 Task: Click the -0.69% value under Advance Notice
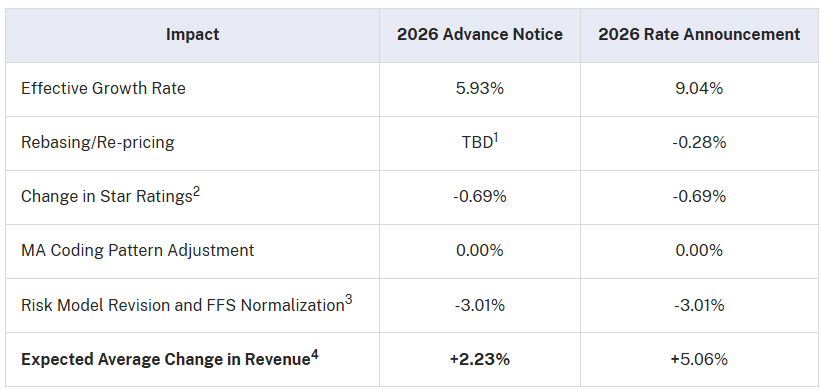pyautogui.click(x=480, y=196)
